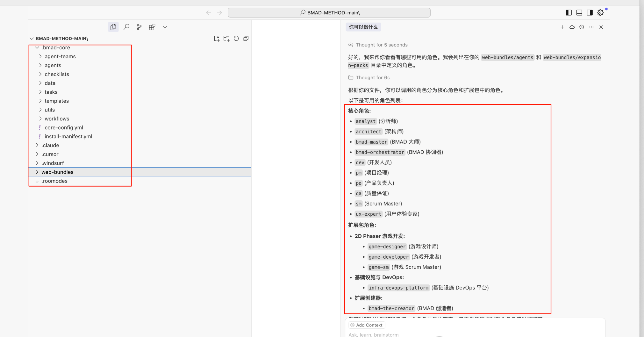Image resolution: width=644 pixels, height=337 pixels.
Task: Click the BMAD-METHOD-main search bar
Action: point(329,13)
